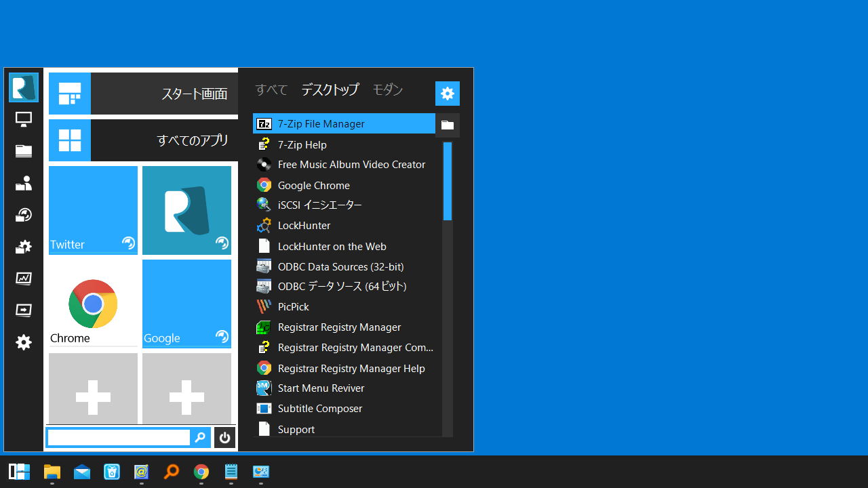Image resolution: width=868 pixels, height=488 pixels.
Task: Switch to the すべて tab
Action: click(x=271, y=89)
